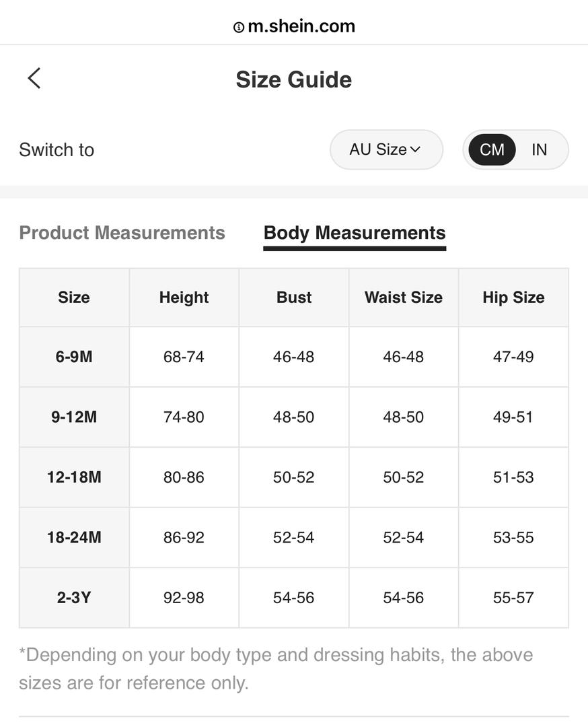The width and height of the screenshot is (588, 727).
Task: Switch units to CM
Action: 492,149
